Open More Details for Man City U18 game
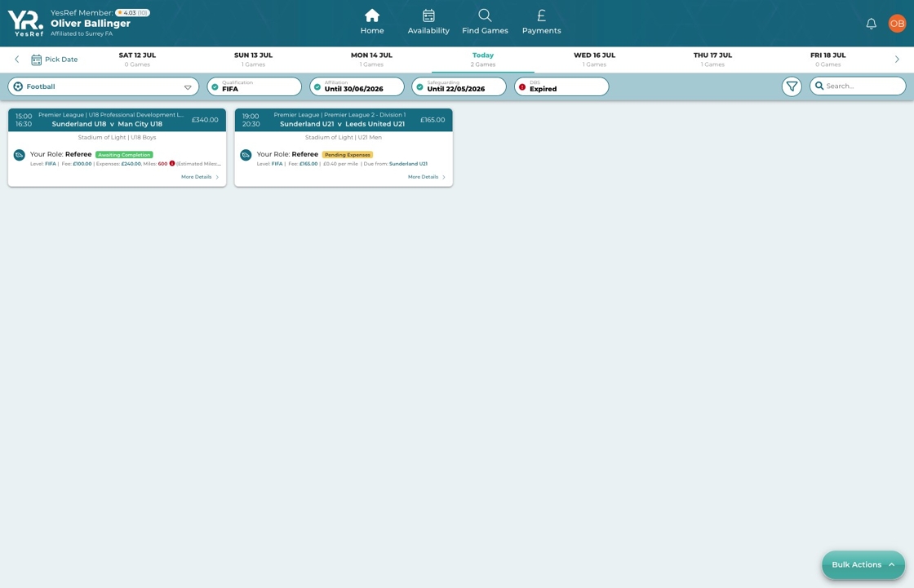The image size is (914, 588). (x=200, y=177)
